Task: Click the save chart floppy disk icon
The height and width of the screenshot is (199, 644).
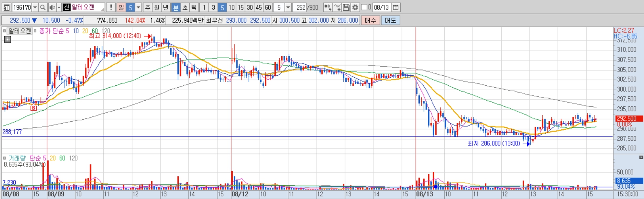Action: coord(346,7)
